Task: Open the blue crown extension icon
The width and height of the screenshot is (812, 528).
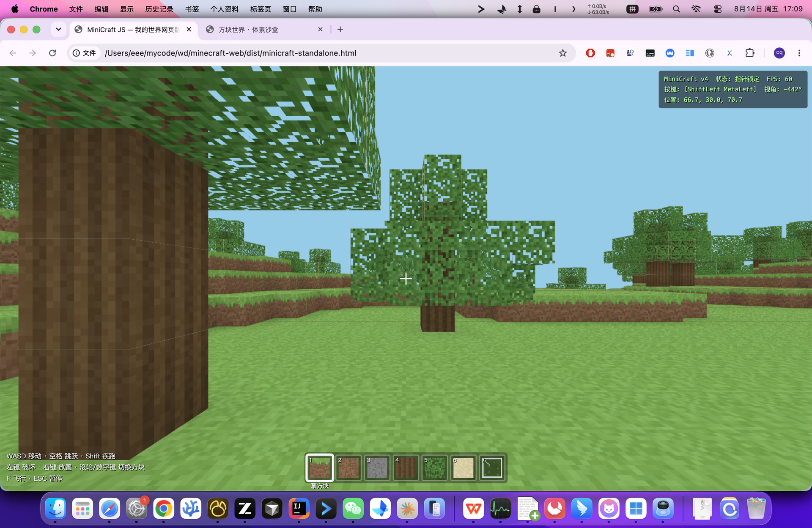Action: coord(670,53)
